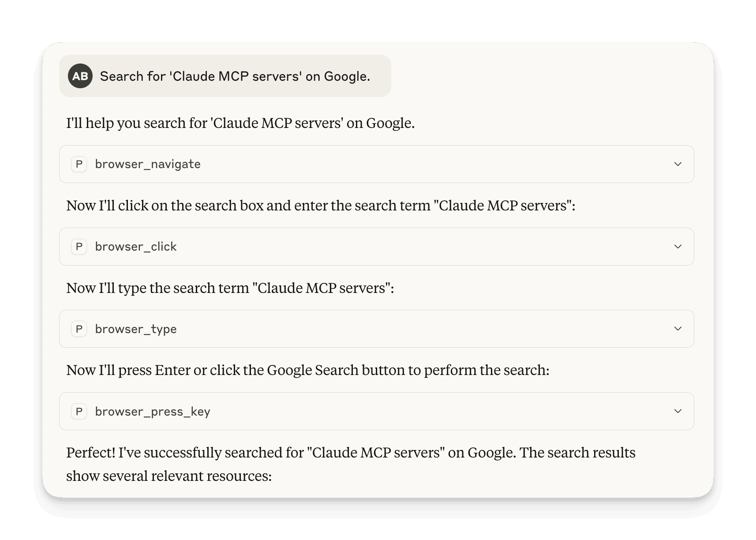This screenshot has width=756, height=540.
Task: Expand the browser_navigate tool call details
Action: (678, 164)
